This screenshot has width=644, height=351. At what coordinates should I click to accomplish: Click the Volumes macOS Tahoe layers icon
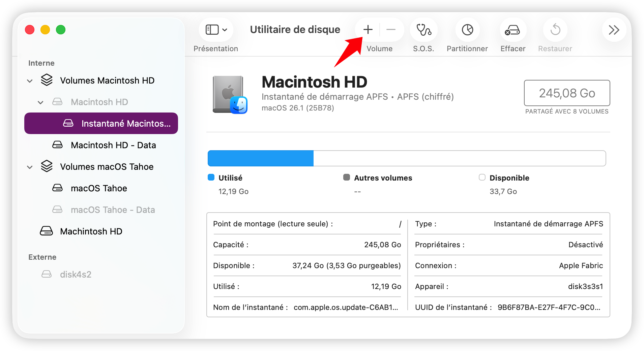pyautogui.click(x=47, y=166)
